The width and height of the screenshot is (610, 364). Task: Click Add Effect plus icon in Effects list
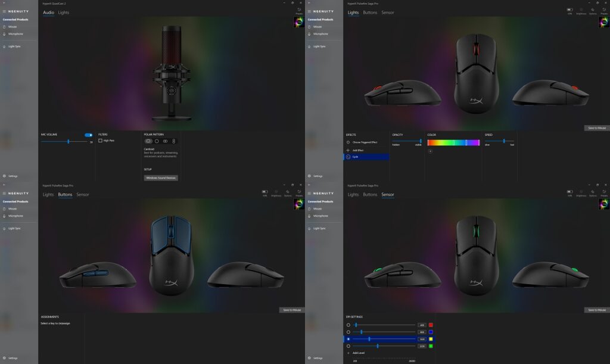(348, 150)
